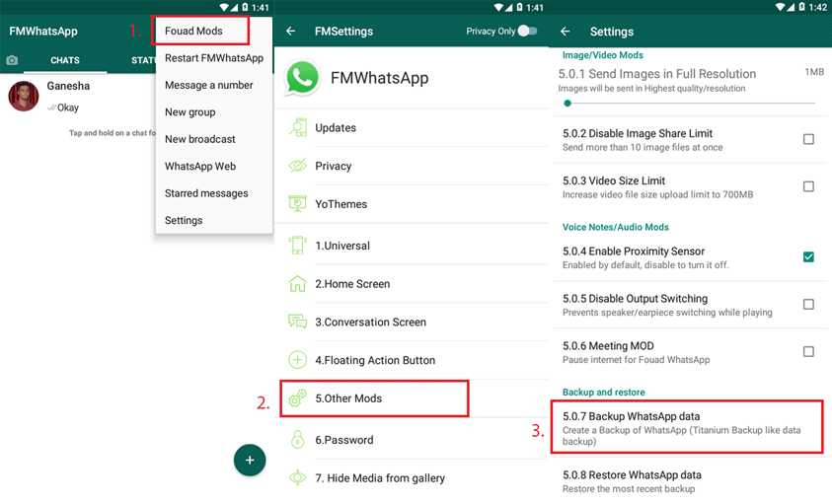Tap the 1MB resolution value

tap(814, 72)
